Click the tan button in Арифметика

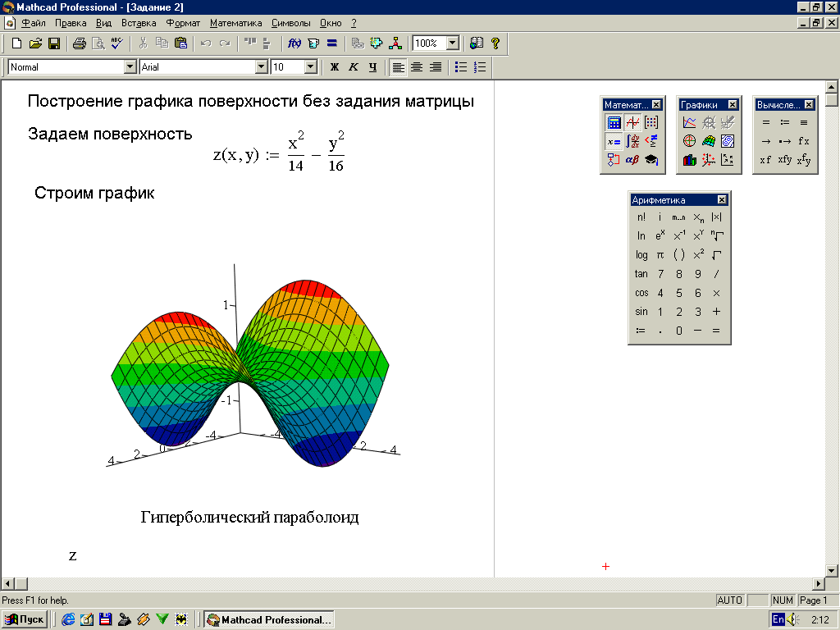[641, 274]
